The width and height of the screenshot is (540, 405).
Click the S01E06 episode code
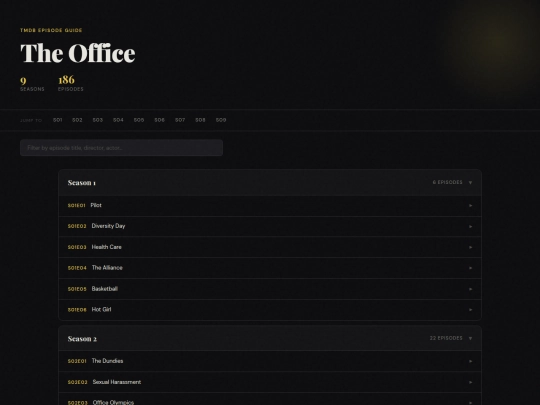coord(77,310)
